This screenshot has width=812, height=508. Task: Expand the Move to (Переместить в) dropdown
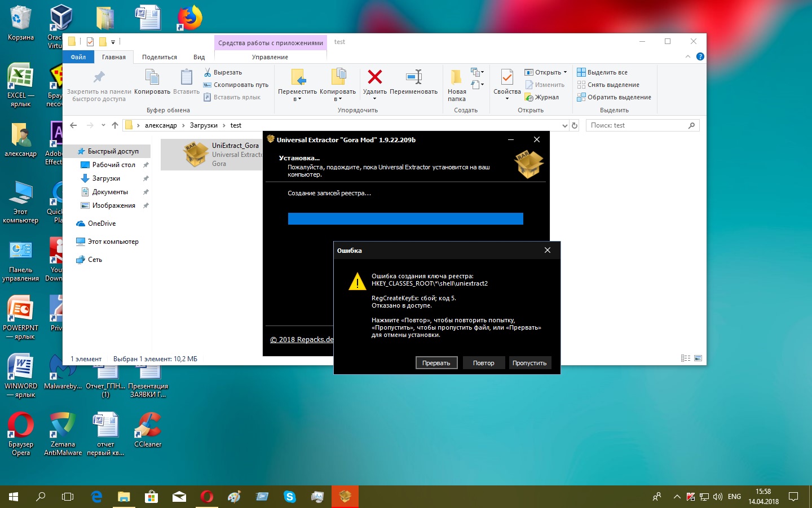pos(298,99)
